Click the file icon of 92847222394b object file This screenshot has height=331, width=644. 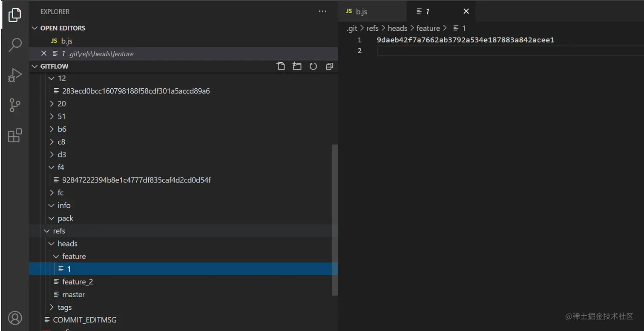point(56,180)
